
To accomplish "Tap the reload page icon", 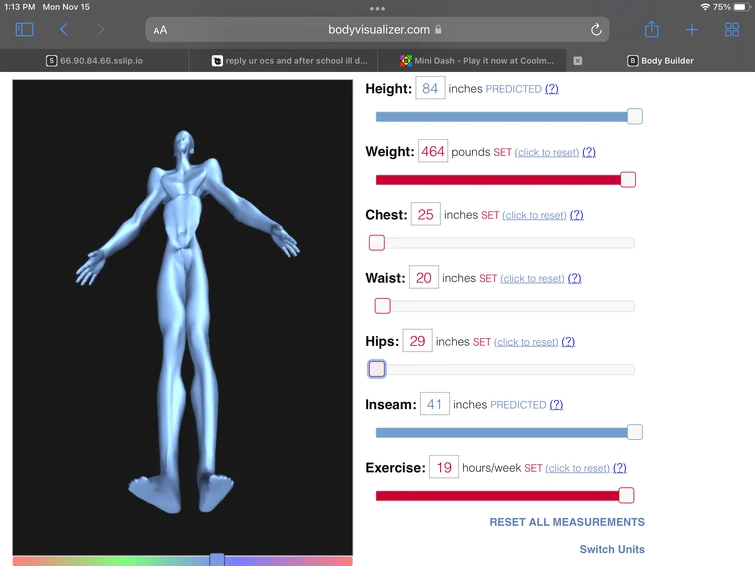I will click(596, 30).
